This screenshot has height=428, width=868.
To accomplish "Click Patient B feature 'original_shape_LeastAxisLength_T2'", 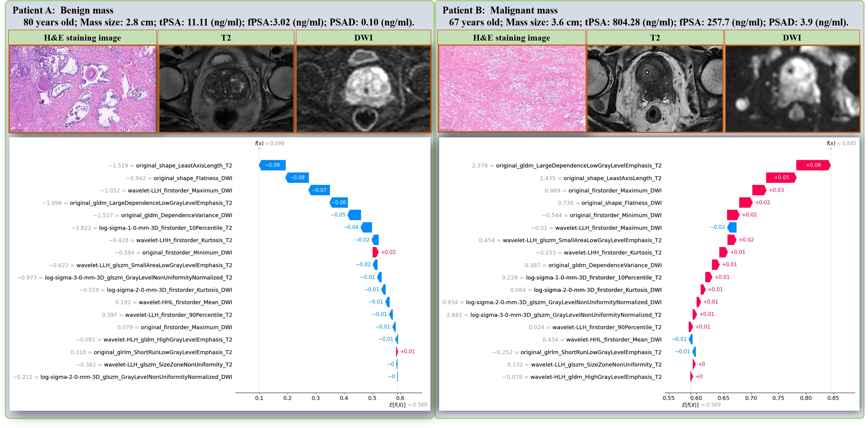I will click(x=613, y=178).
